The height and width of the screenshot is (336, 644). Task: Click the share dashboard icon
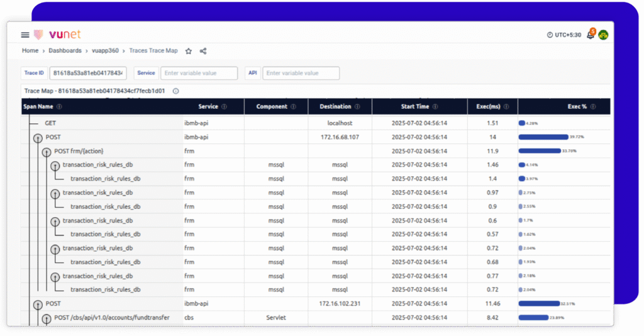coord(203,51)
